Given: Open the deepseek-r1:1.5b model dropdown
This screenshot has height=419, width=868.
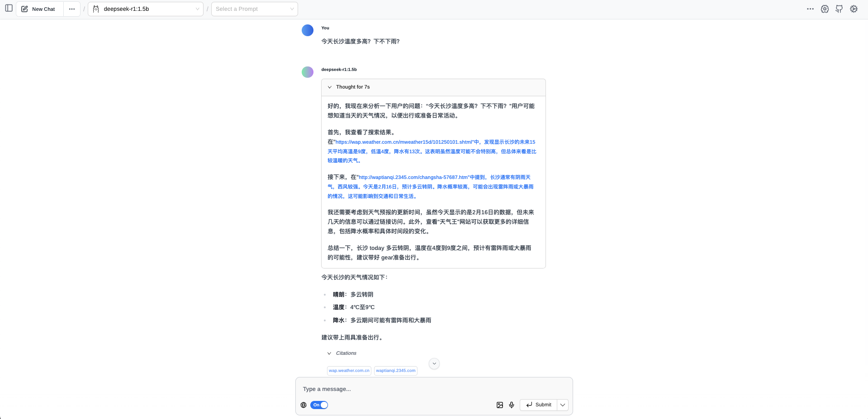Looking at the screenshot, I should 146,9.
